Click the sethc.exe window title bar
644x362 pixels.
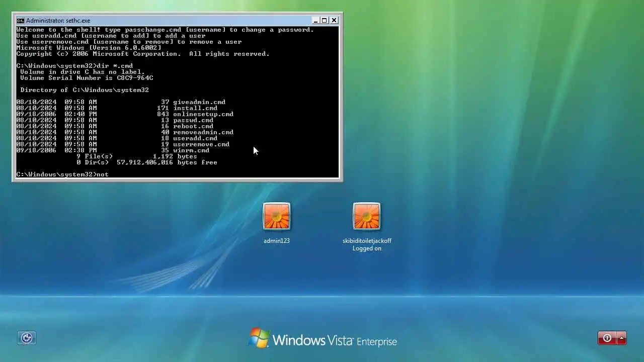point(164,21)
